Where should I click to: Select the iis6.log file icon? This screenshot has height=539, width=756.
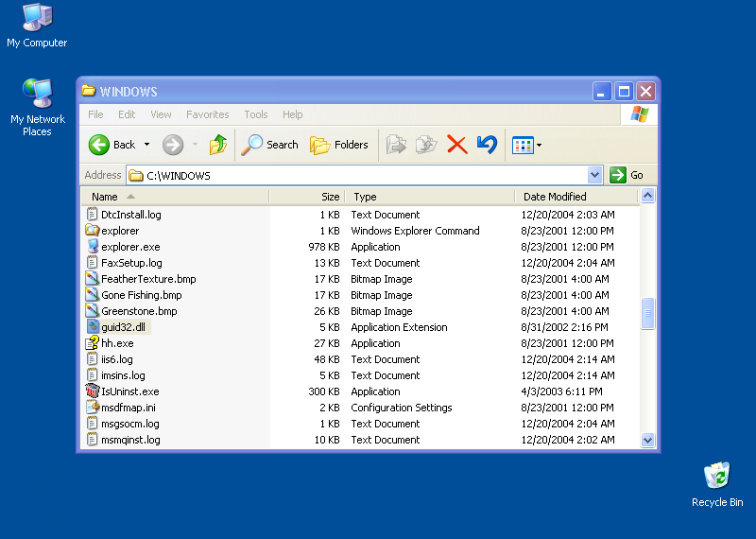pyautogui.click(x=92, y=359)
